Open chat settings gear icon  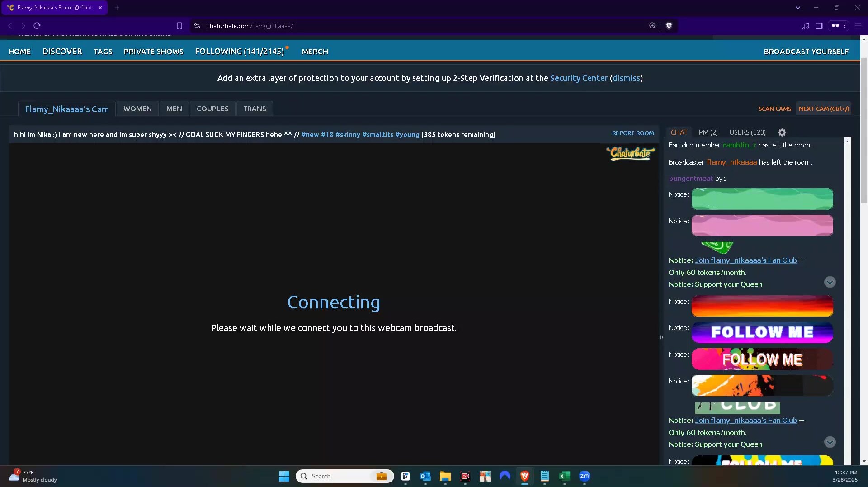tap(782, 132)
